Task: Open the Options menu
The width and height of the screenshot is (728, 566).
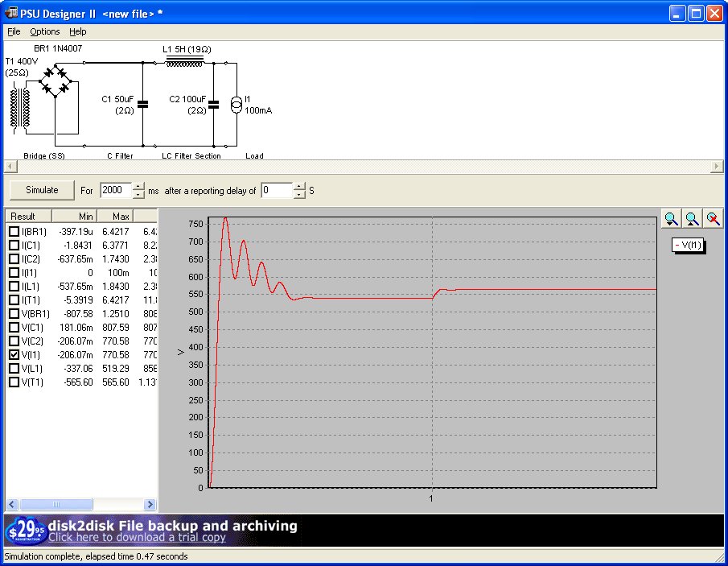Action: tap(45, 31)
